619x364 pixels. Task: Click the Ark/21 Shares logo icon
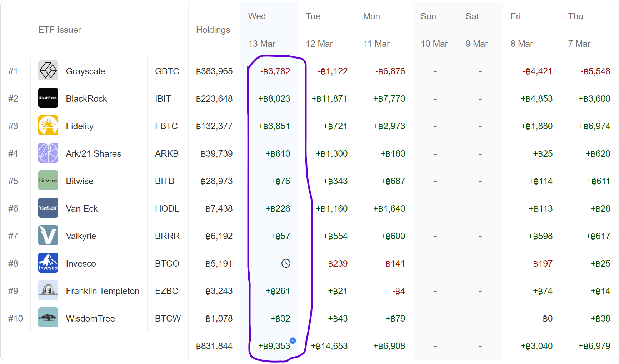coord(48,153)
